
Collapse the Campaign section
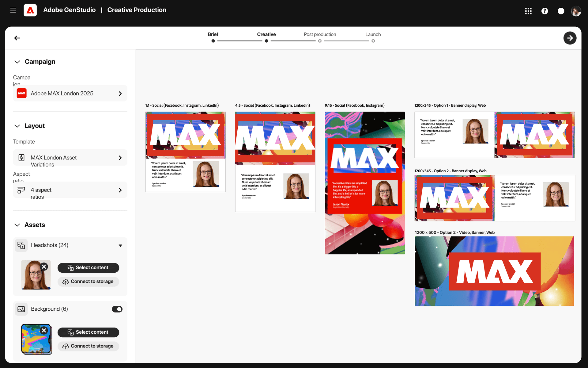17,62
